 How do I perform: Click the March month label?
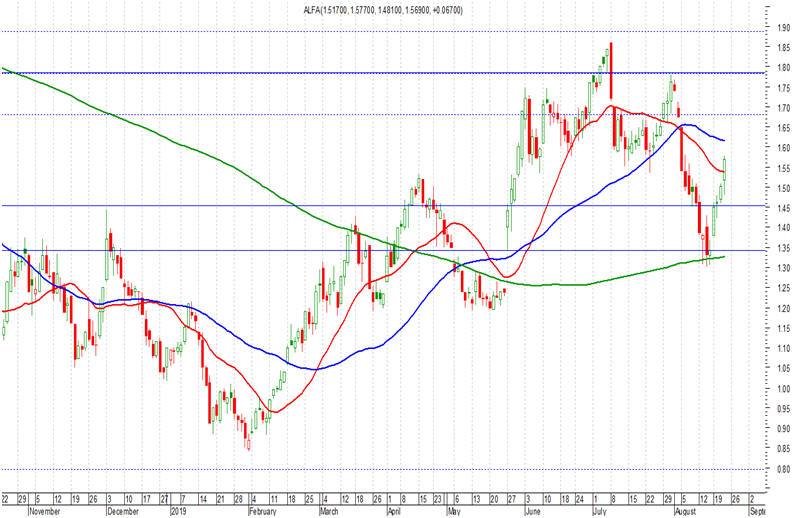coord(332,511)
